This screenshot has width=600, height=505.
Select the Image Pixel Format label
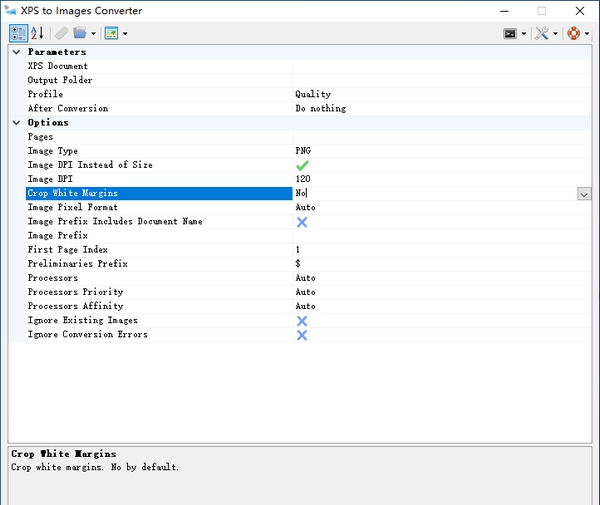coord(73,207)
